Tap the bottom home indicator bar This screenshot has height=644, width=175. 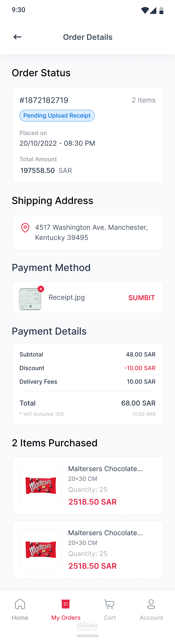(x=87, y=636)
